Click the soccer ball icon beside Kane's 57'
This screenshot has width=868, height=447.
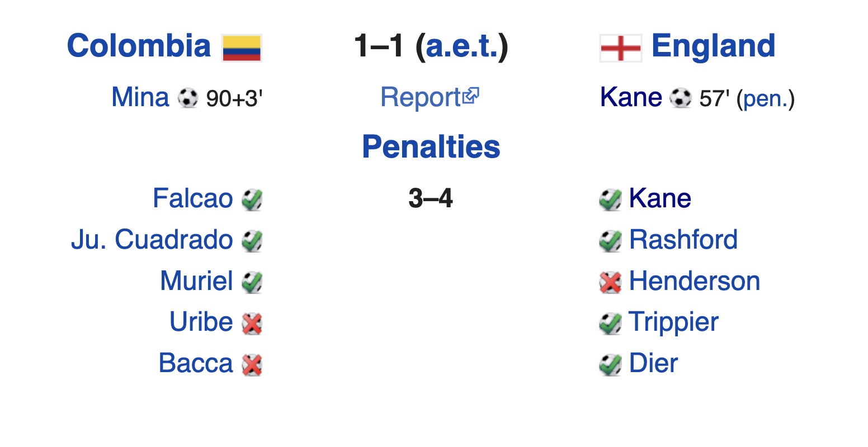tap(681, 98)
